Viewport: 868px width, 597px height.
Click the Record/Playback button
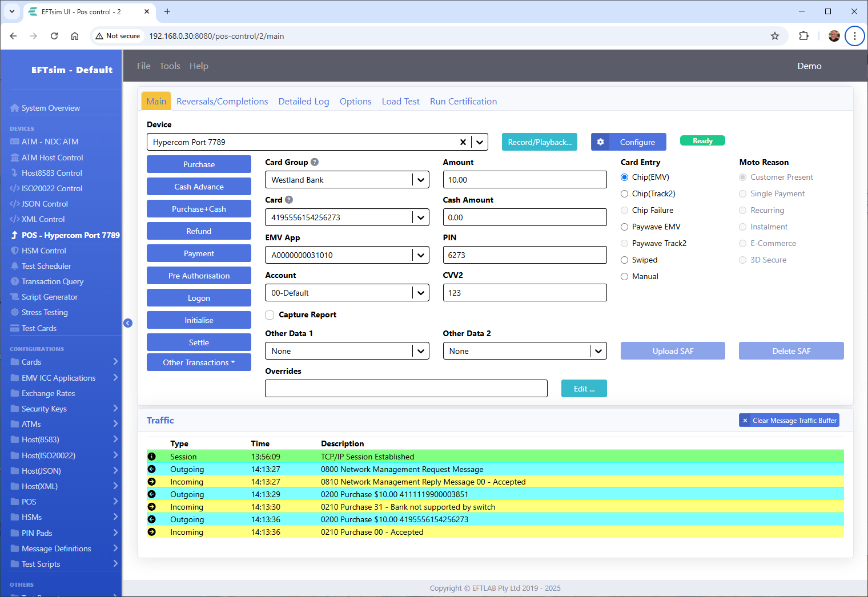point(540,142)
